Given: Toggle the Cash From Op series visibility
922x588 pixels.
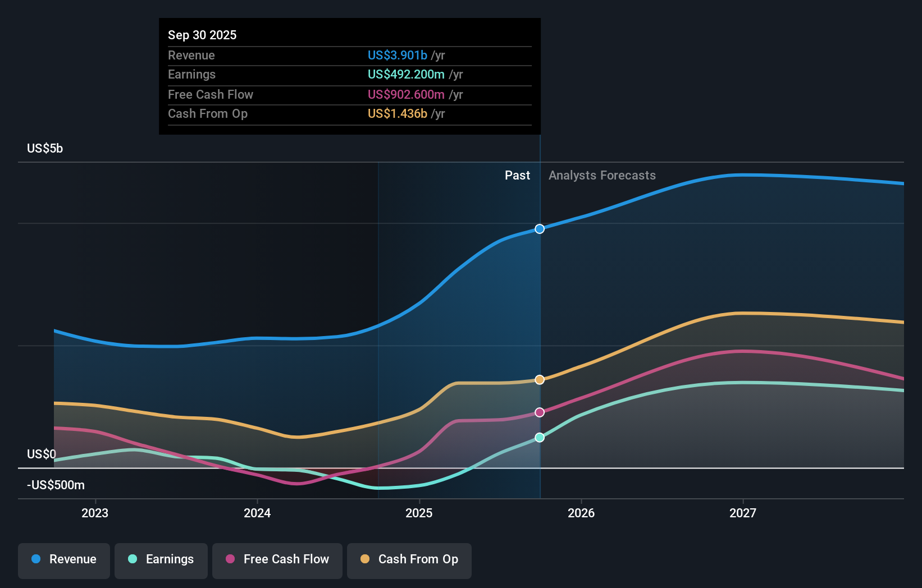Looking at the screenshot, I should pos(409,559).
